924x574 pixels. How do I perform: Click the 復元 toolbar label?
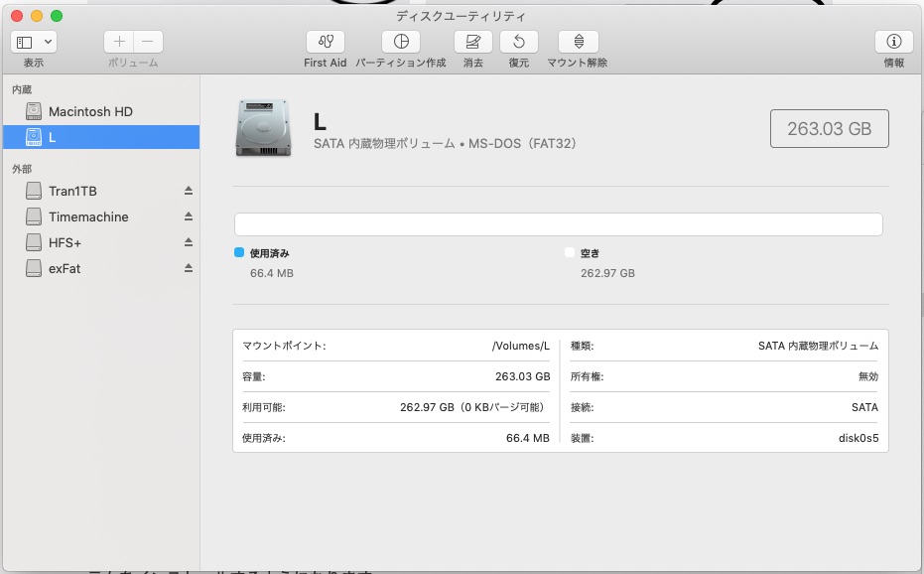coord(518,63)
